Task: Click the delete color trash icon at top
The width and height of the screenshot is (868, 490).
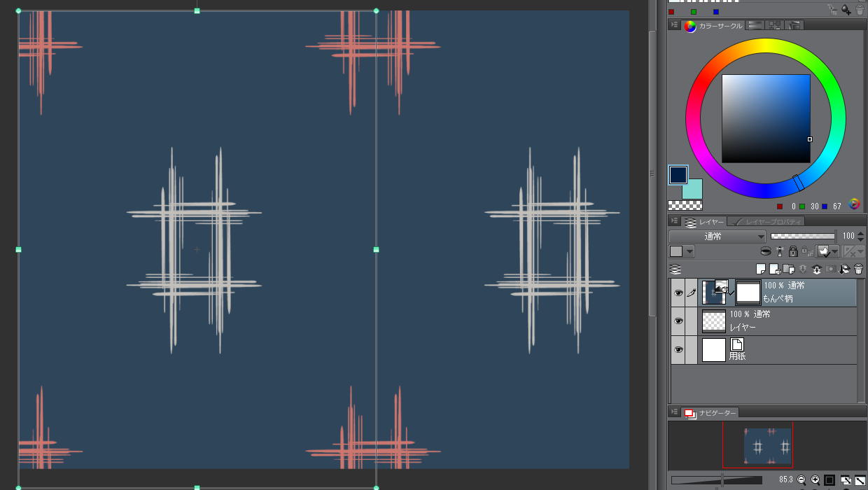Action: [860, 10]
